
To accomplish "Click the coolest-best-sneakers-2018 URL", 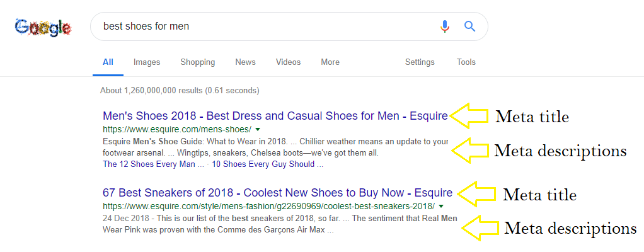I will 268,206.
